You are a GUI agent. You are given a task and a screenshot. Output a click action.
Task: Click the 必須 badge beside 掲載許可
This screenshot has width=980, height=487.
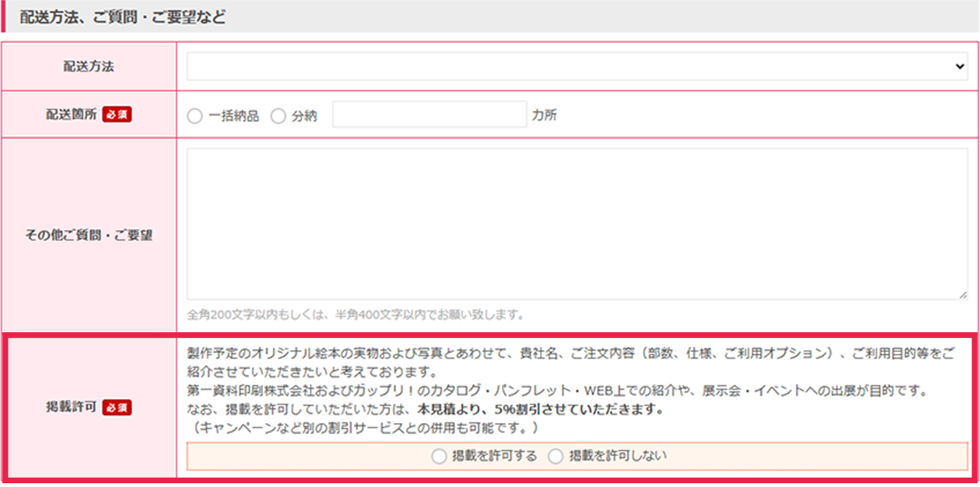[117, 406]
